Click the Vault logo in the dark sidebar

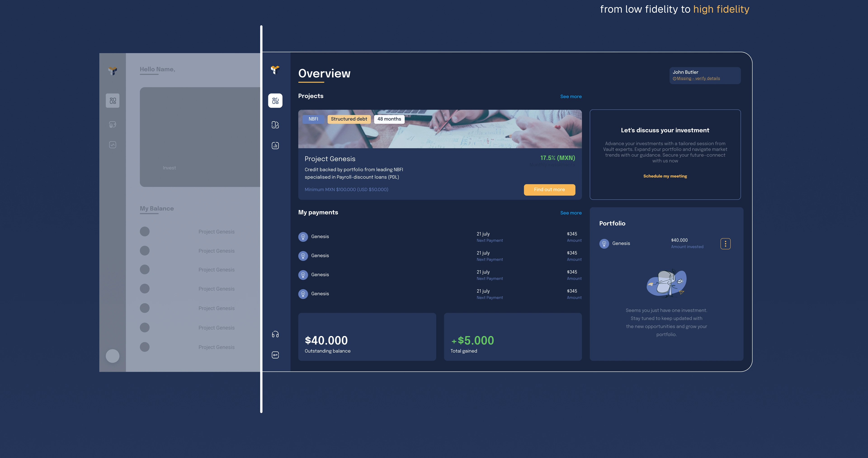coord(275,70)
